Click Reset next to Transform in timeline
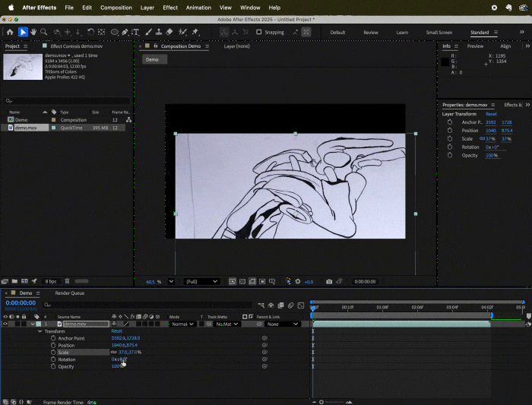The width and height of the screenshot is (532, 405). 117,331
